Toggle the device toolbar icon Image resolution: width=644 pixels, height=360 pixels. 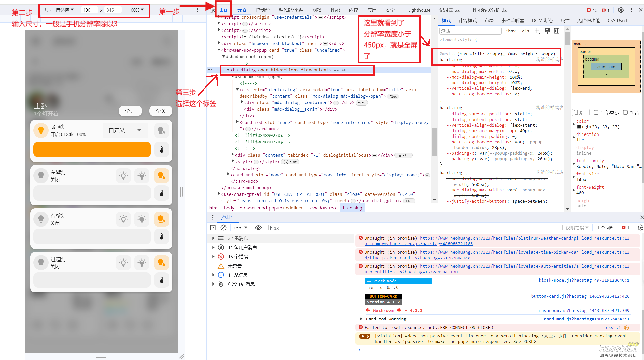point(223,10)
